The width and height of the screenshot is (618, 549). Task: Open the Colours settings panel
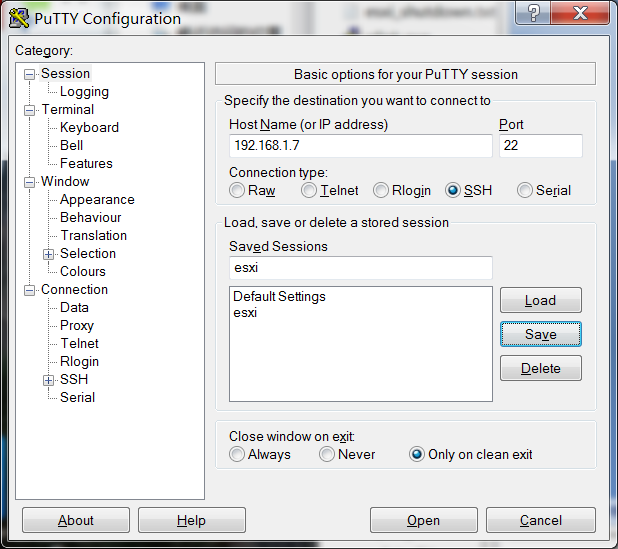[83, 272]
